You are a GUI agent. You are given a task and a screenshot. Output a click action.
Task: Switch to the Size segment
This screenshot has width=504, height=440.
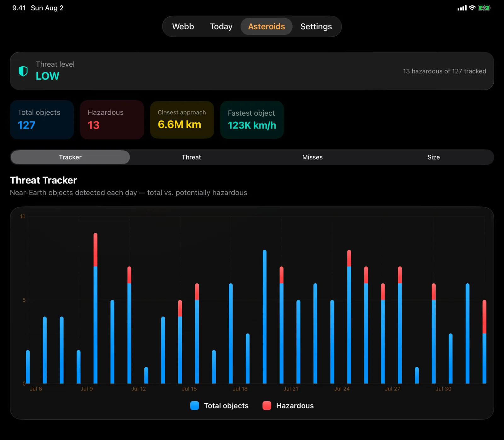(x=433, y=157)
